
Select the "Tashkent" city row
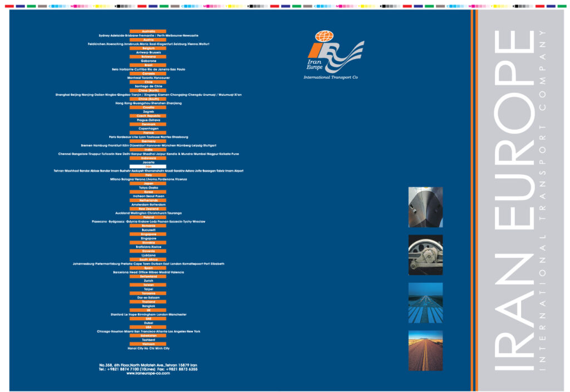click(x=148, y=340)
